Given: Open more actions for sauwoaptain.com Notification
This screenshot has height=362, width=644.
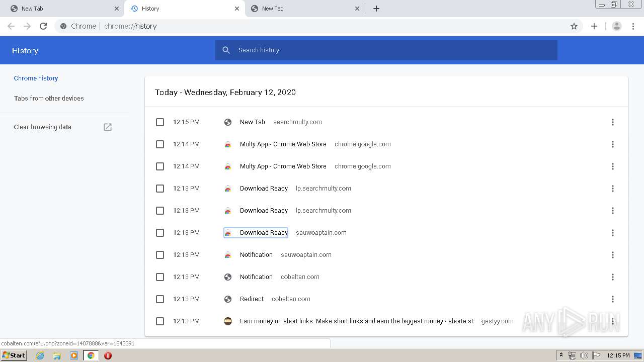Looking at the screenshot, I should (x=613, y=255).
